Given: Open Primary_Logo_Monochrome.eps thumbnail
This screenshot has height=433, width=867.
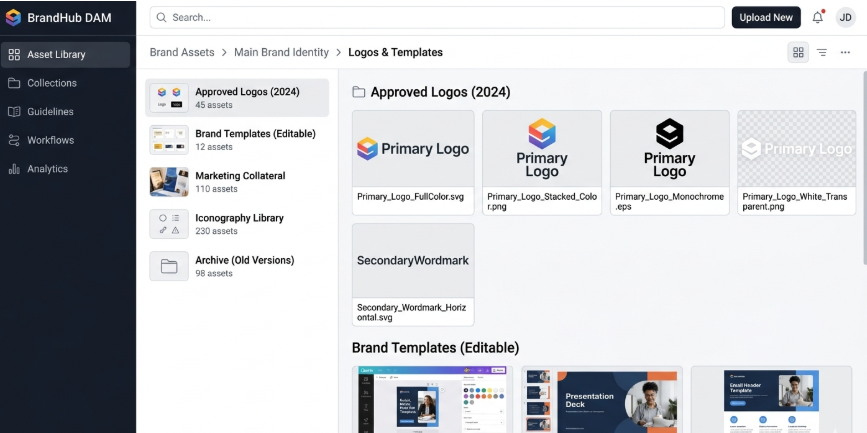Looking at the screenshot, I should (x=670, y=149).
